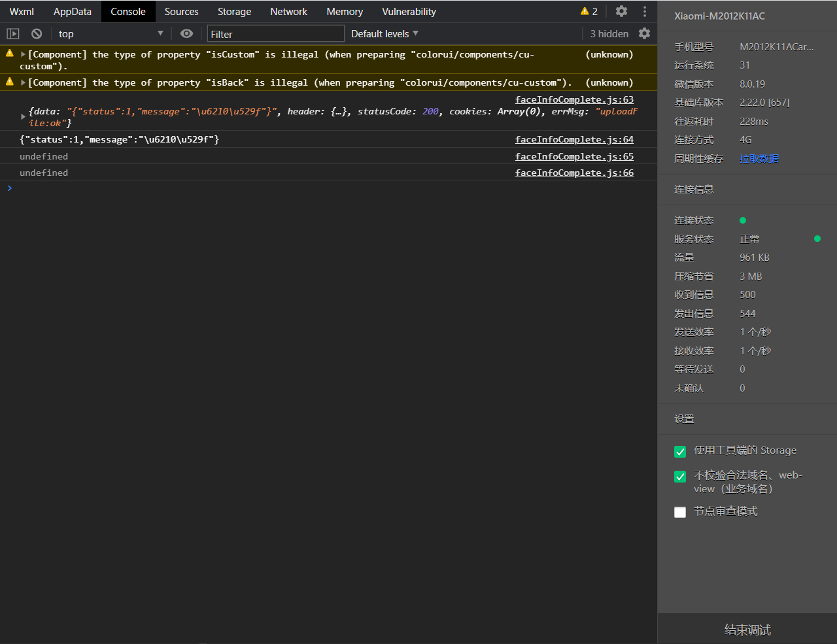Toggle the 使用工具端的 Storage checkbox
The image size is (837, 644).
click(x=680, y=451)
